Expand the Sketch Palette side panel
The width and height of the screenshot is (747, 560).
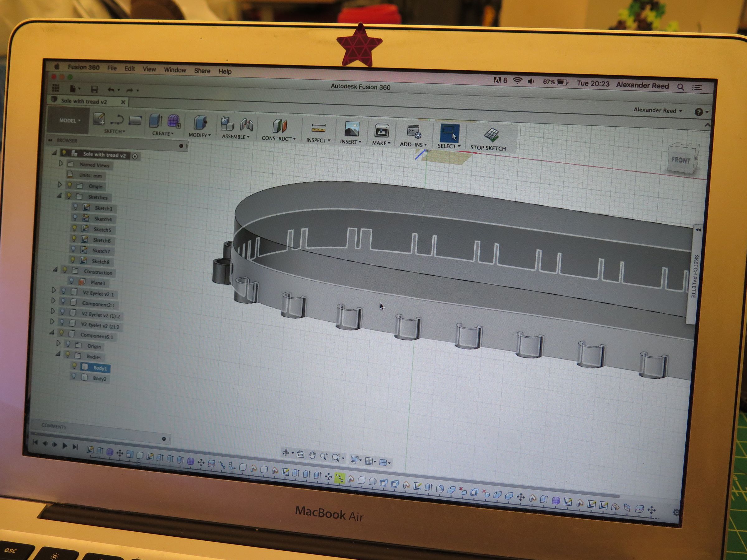pos(698,230)
